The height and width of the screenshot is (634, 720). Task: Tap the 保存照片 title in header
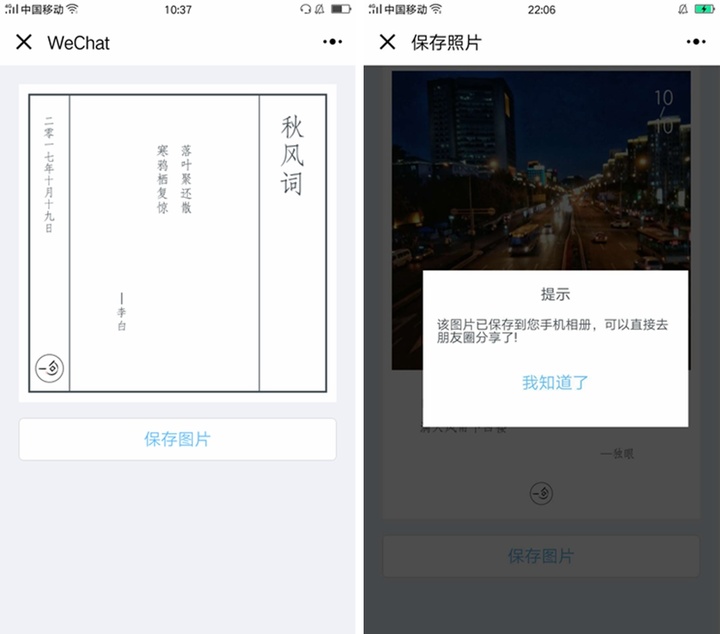click(446, 43)
